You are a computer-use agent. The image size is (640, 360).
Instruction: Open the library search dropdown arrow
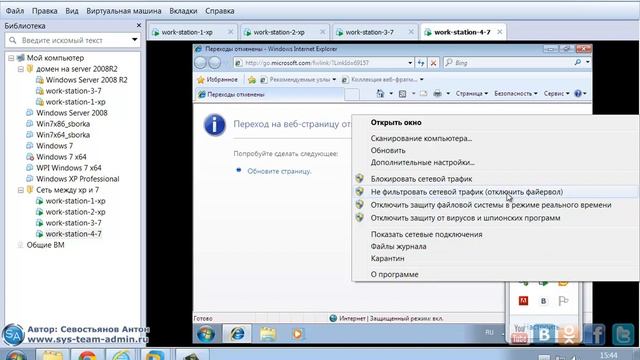pos(135,40)
